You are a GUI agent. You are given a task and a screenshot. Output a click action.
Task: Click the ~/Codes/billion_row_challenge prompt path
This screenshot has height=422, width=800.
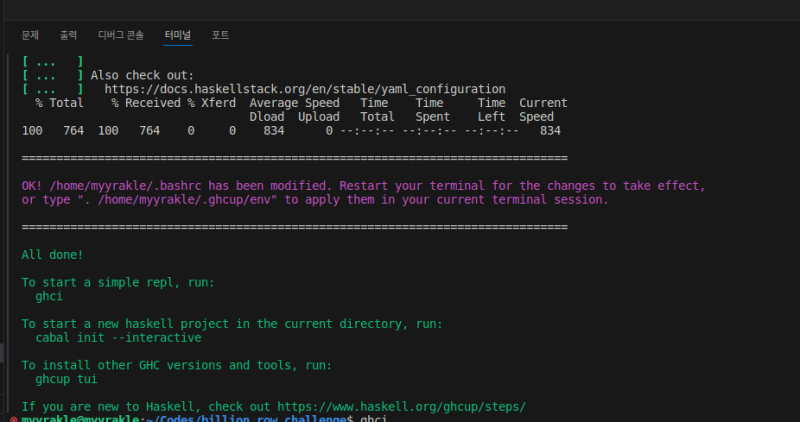click(x=262, y=418)
